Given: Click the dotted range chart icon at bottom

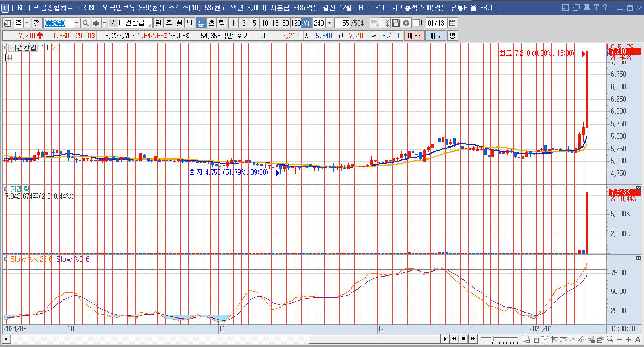Looking at the screenshot, I should [x=545, y=339].
